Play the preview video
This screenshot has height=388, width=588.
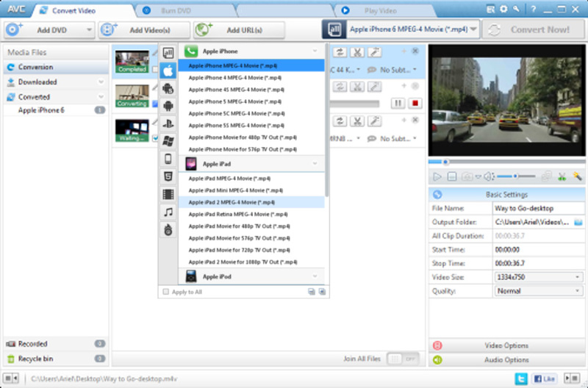pos(437,176)
